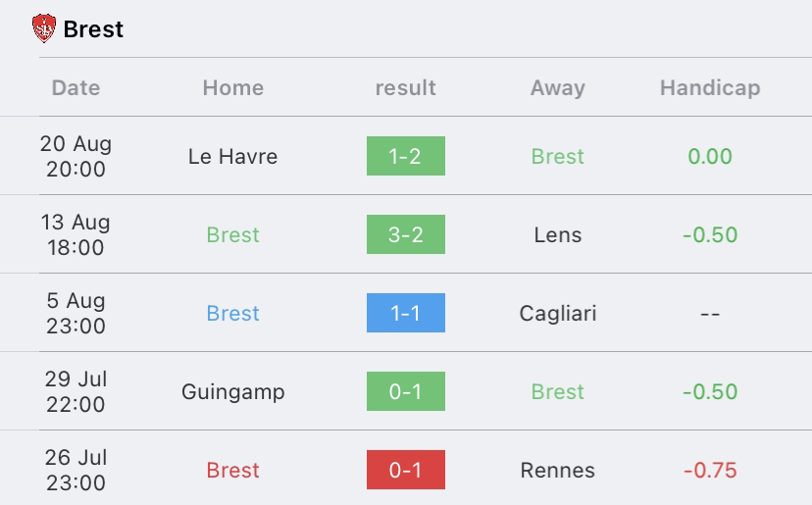Open the Lens team link
This screenshot has width=812, height=505.
[558, 235]
